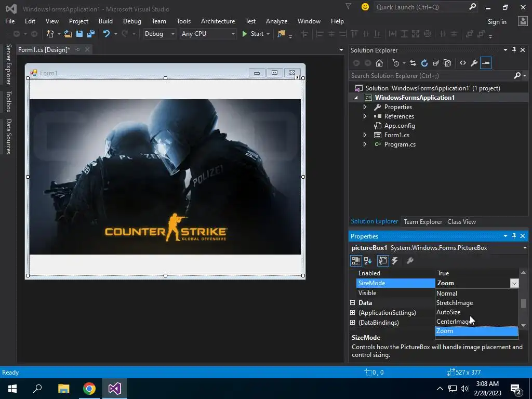The width and height of the screenshot is (532, 399).
Task: Click the pin icon on Form1.cs tab
Action: [x=78, y=49]
